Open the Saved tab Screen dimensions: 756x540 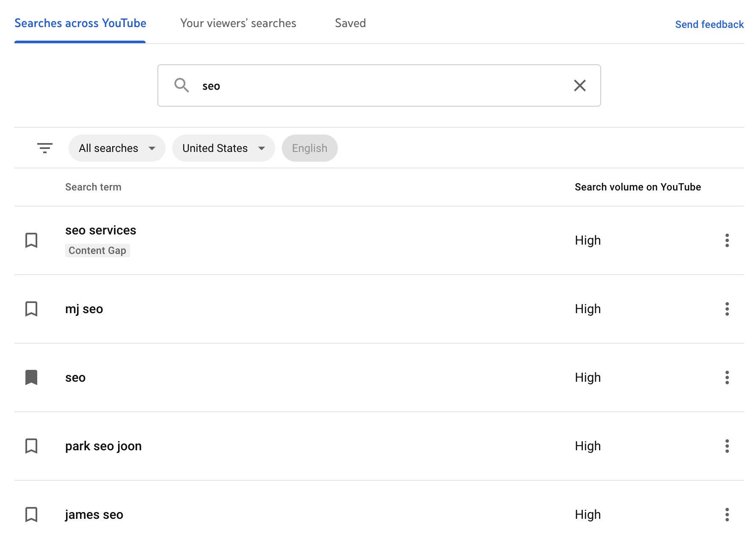tap(350, 23)
